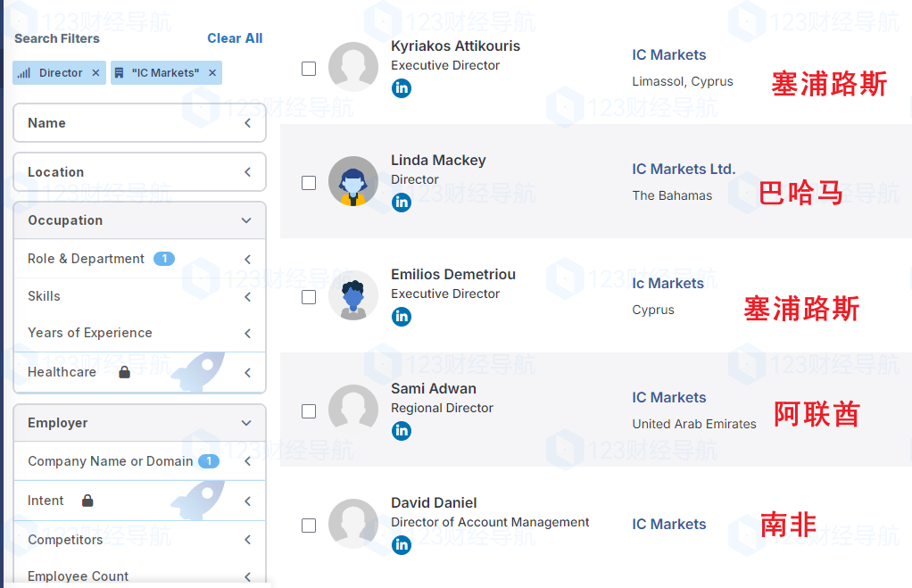Image resolution: width=912 pixels, height=588 pixels.
Task: Open the IC Markets Ltd. company link
Action: point(684,169)
